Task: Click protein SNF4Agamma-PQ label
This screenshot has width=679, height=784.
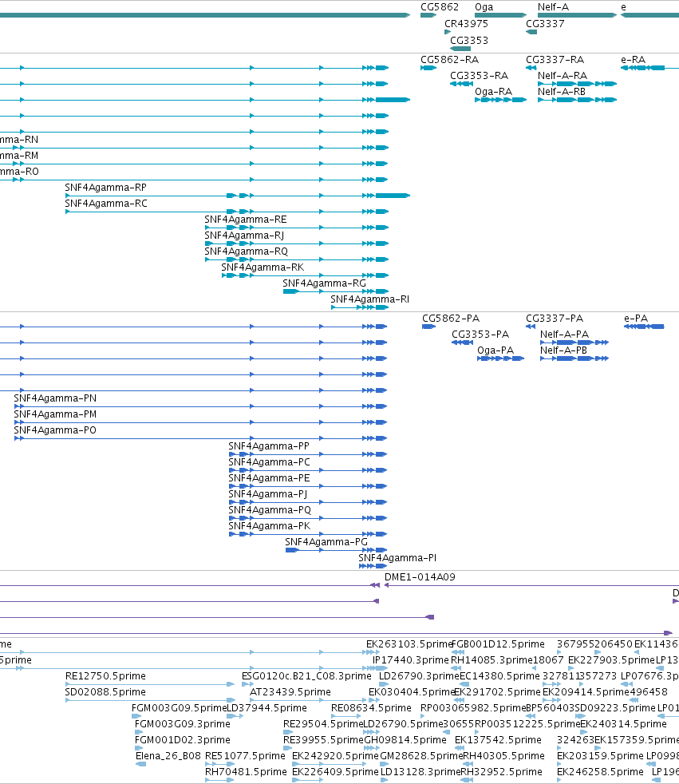Action: [x=270, y=510]
